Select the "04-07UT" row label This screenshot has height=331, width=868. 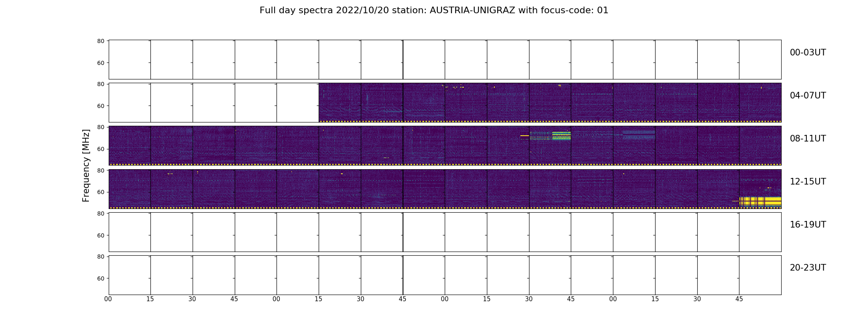808,96
